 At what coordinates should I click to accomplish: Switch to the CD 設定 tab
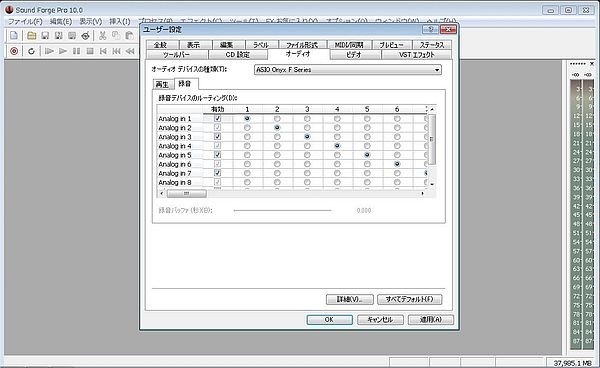(x=238, y=55)
